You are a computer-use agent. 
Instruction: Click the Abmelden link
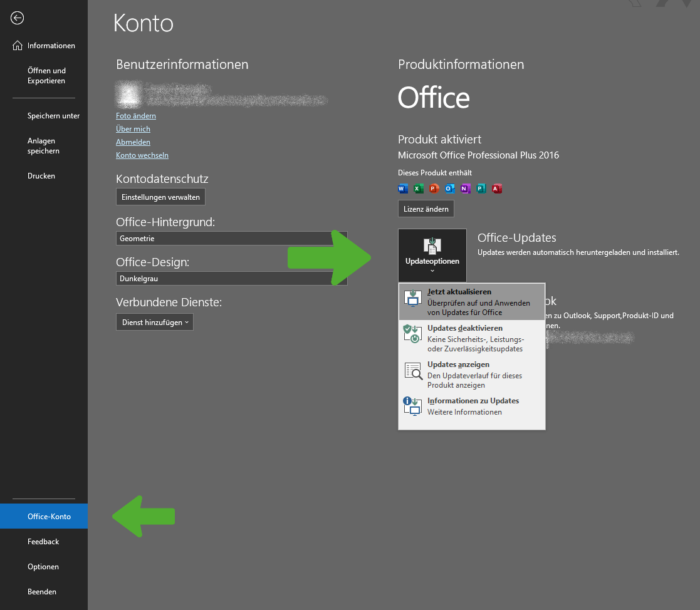133,142
